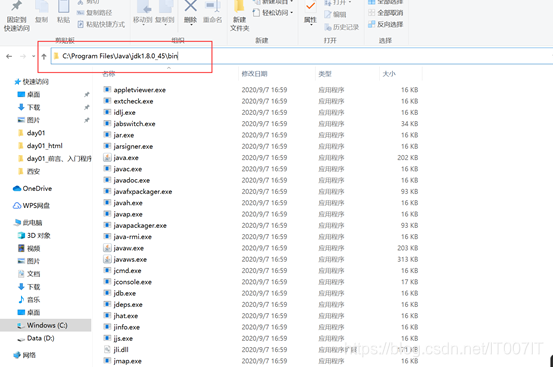
Task: Select Data (D:) drive in sidebar
Action: coord(36,338)
